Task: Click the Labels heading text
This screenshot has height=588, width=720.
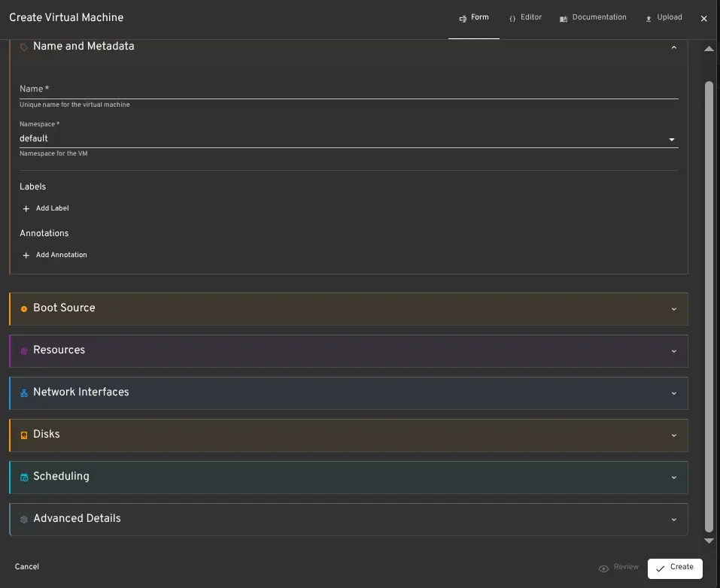Action: click(x=32, y=186)
